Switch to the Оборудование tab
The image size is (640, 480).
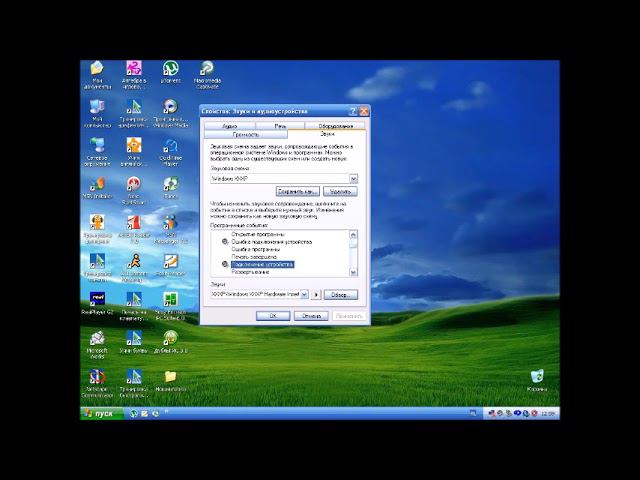pyautogui.click(x=335, y=126)
